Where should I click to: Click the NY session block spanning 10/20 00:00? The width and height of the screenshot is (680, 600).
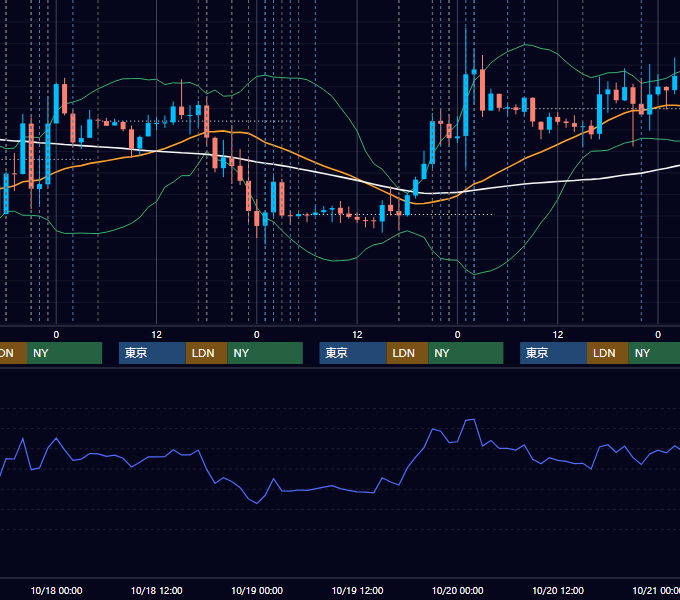(466, 353)
